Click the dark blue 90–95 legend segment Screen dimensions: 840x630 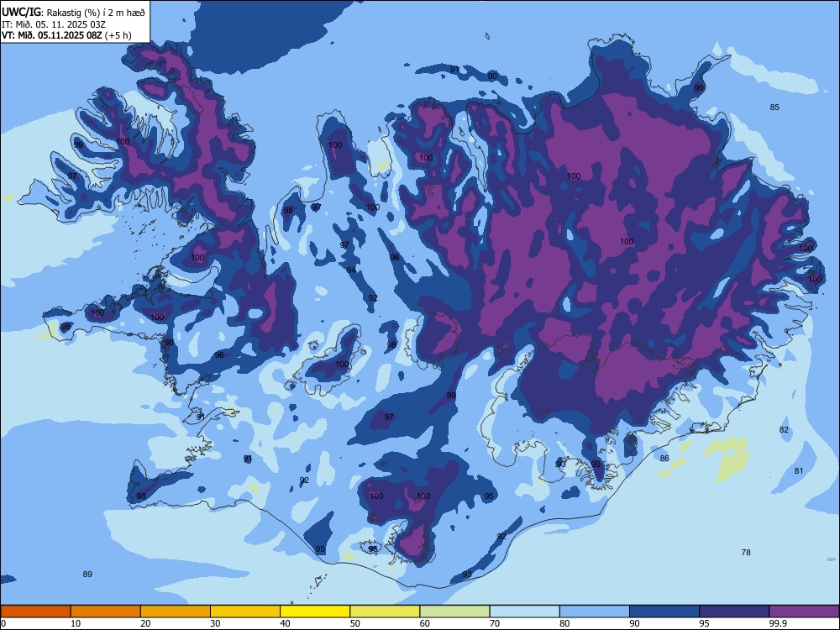click(664, 612)
